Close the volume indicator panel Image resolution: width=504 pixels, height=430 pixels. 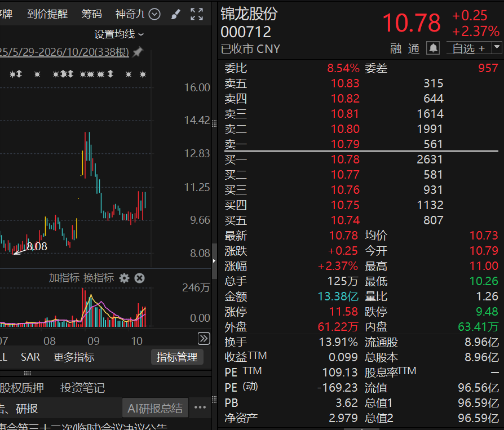[x=139, y=278]
